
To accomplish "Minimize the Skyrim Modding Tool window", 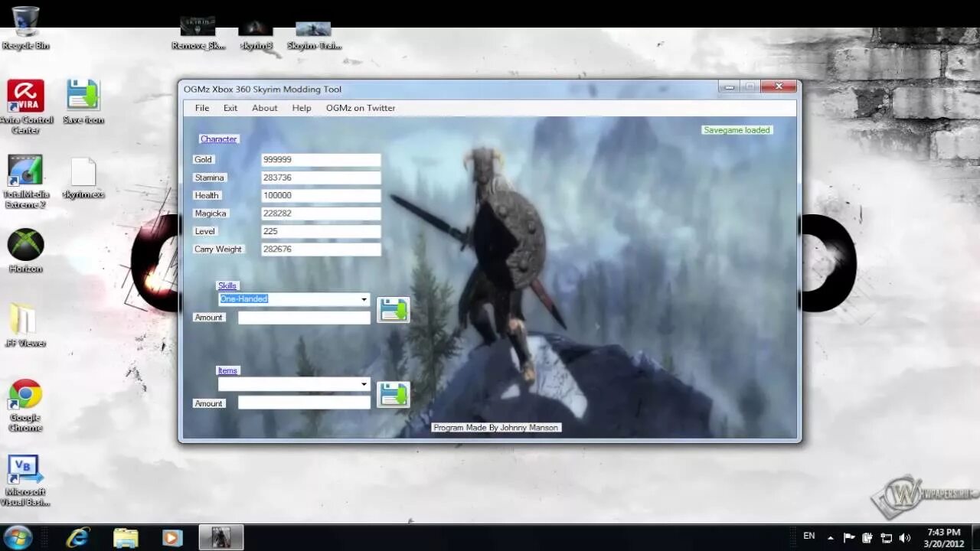I will click(729, 86).
